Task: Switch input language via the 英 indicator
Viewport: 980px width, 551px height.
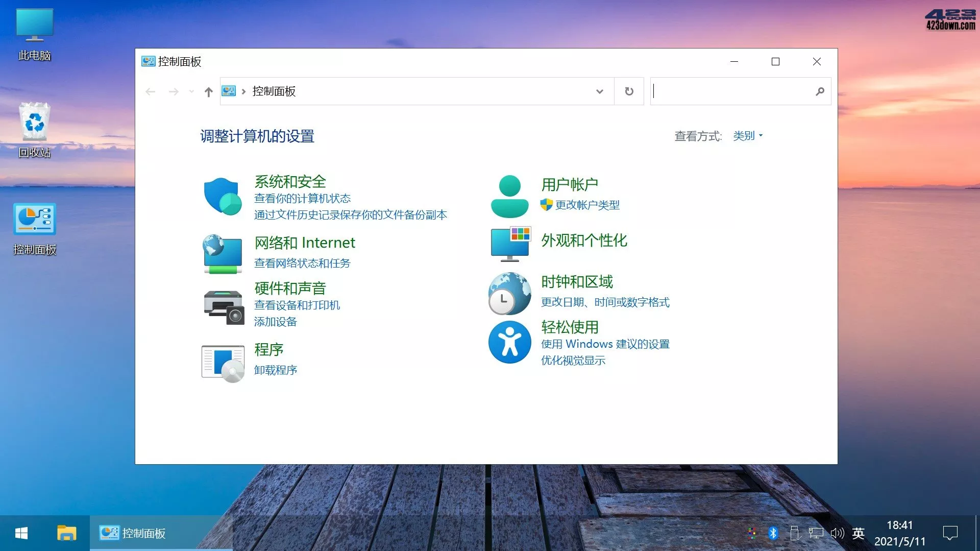Action: (x=859, y=533)
